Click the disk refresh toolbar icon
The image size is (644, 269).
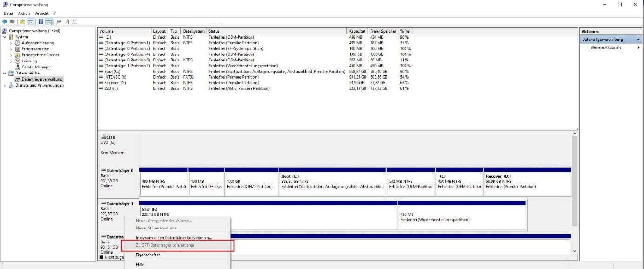pyautogui.click(x=59, y=21)
